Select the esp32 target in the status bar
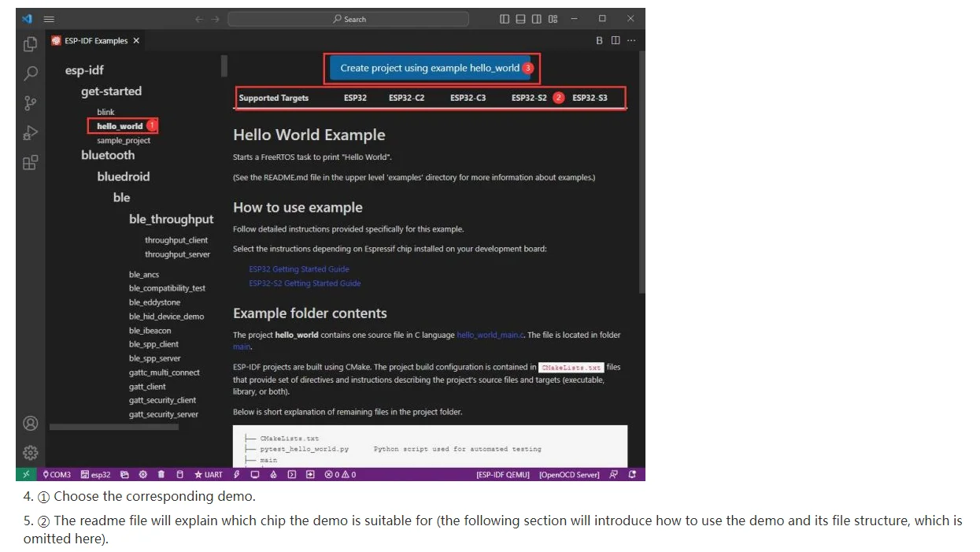Viewport: 980px width, 552px height. click(95, 475)
